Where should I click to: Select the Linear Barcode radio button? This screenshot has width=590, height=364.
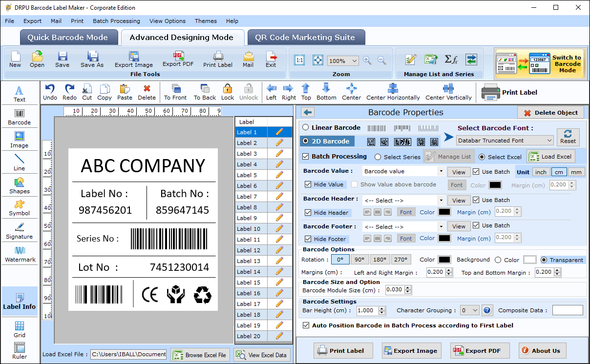306,127
